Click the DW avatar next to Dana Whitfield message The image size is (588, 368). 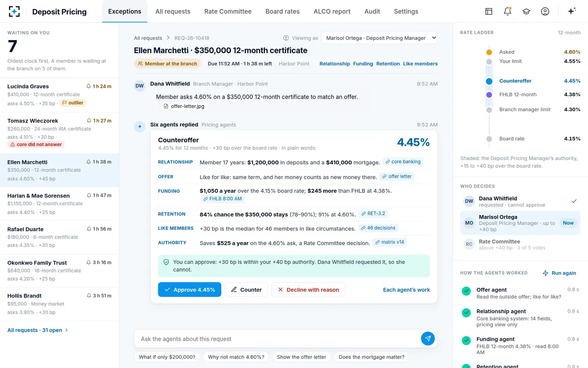pos(140,85)
